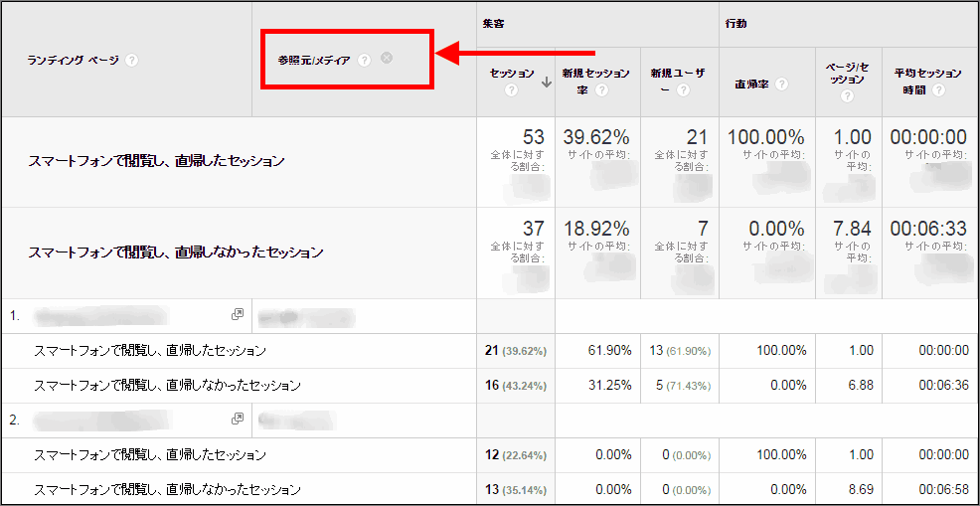Image resolution: width=980 pixels, height=506 pixels.
Task: Click the ランディング ページ dimension header
Action: [x=73, y=61]
